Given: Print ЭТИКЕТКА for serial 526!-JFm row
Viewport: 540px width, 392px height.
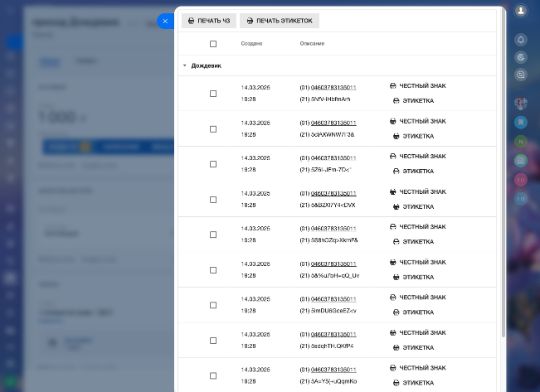Looking at the screenshot, I should [x=413, y=171].
